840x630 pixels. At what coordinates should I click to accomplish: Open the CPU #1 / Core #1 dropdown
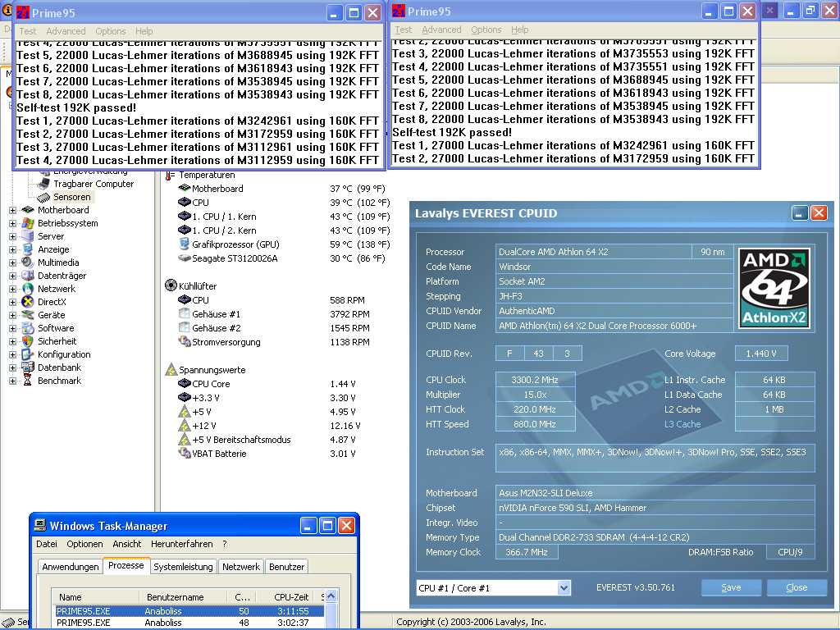(564, 588)
